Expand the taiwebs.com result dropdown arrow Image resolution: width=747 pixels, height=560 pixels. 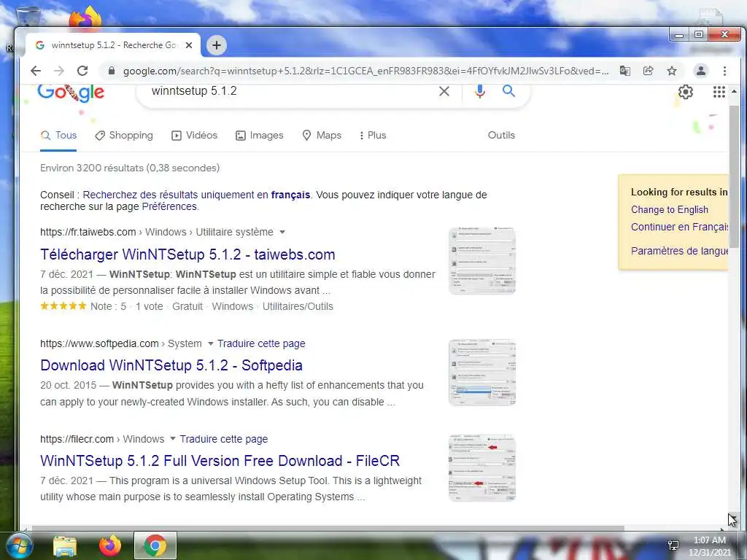tap(282, 232)
